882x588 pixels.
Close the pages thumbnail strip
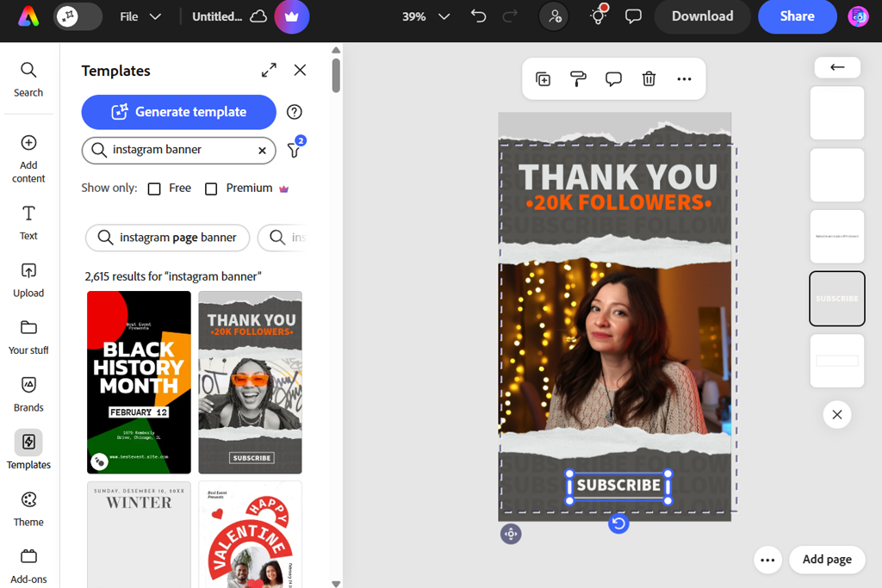(837, 415)
